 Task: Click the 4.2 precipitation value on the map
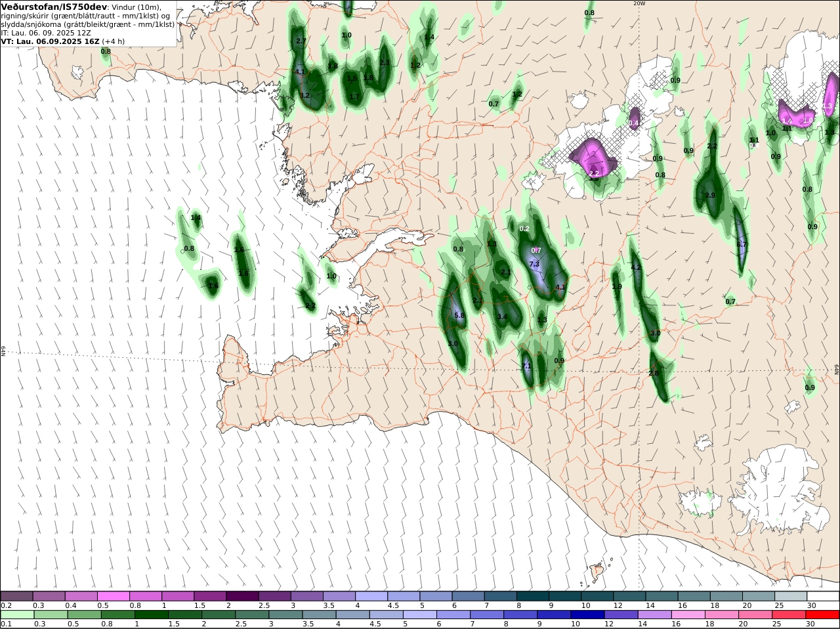pos(635,267)
